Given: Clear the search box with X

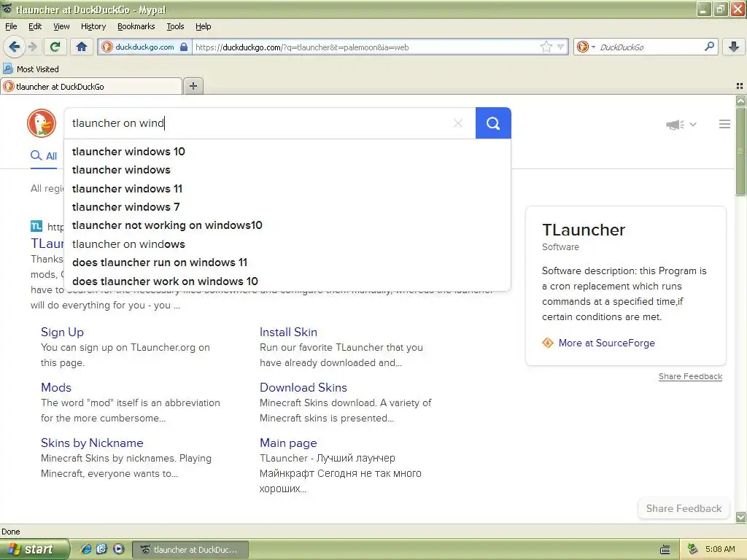Looking at the screenshot, I should click(458, 123).
